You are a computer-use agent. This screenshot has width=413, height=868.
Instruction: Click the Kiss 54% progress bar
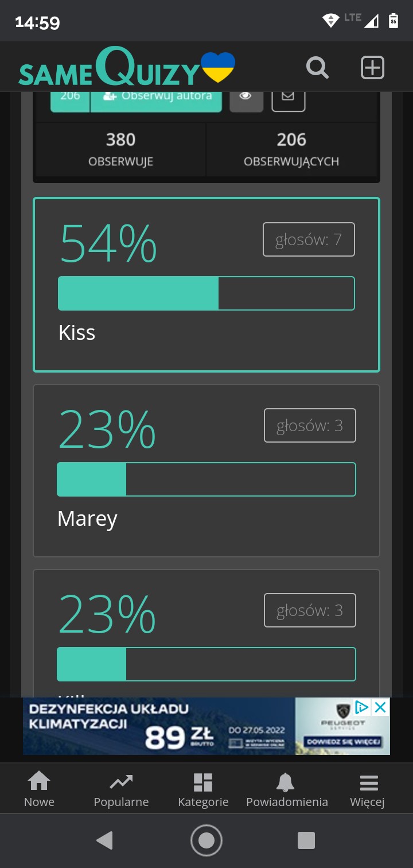206,293
